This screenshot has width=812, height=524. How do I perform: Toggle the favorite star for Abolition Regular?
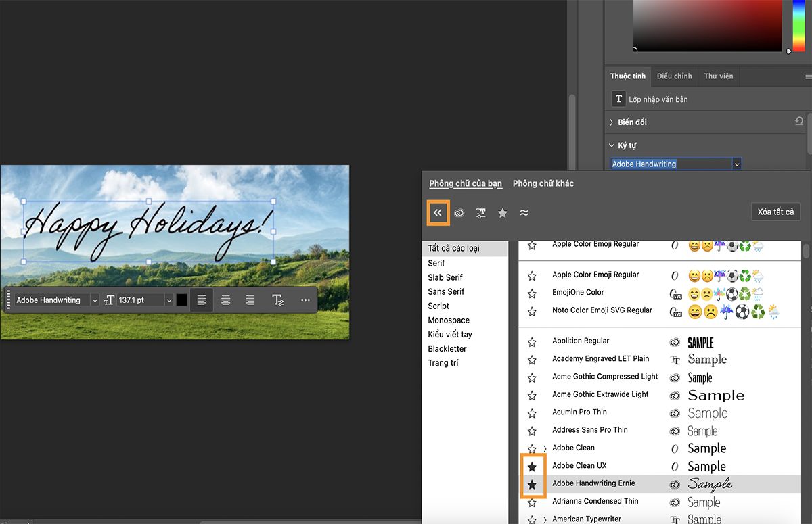[533, 341]
